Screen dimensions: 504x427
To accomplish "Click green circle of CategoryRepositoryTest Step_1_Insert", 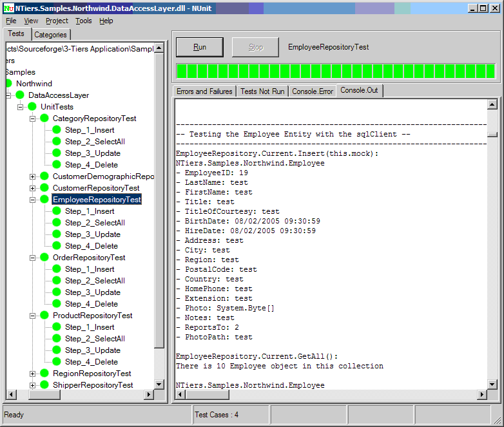I will [x=57, y=130].
